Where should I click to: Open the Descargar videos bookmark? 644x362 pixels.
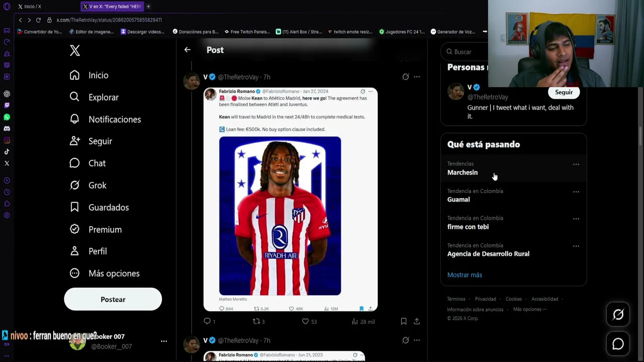point(142,32)
